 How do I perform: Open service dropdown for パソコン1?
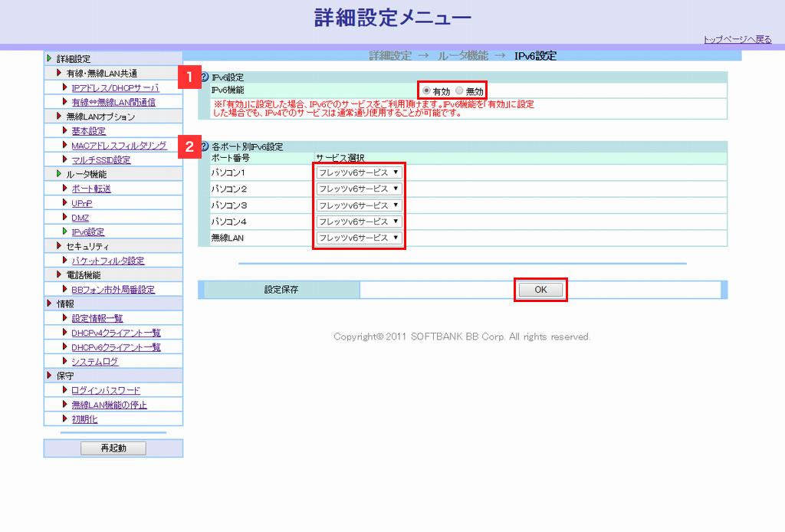pos(360,172)
